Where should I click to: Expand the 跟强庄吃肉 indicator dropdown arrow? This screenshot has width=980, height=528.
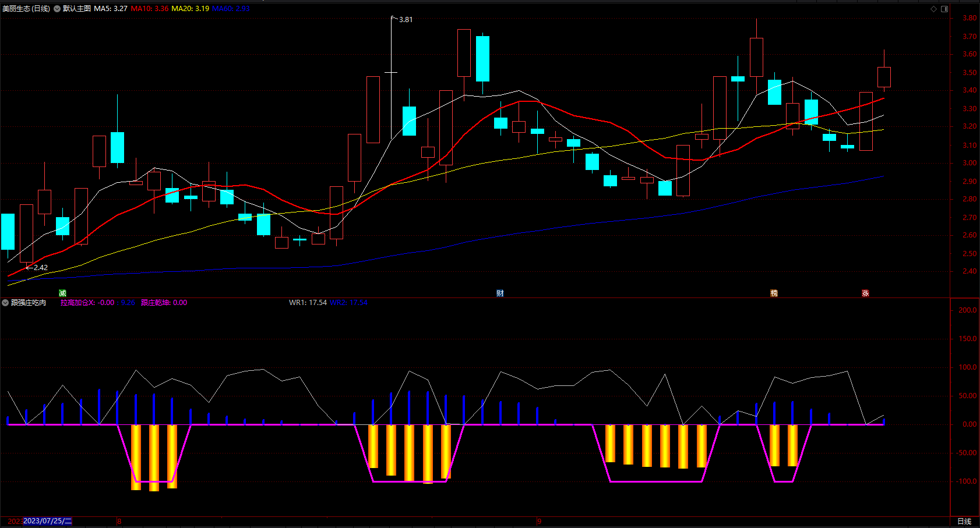coord(5,303)
